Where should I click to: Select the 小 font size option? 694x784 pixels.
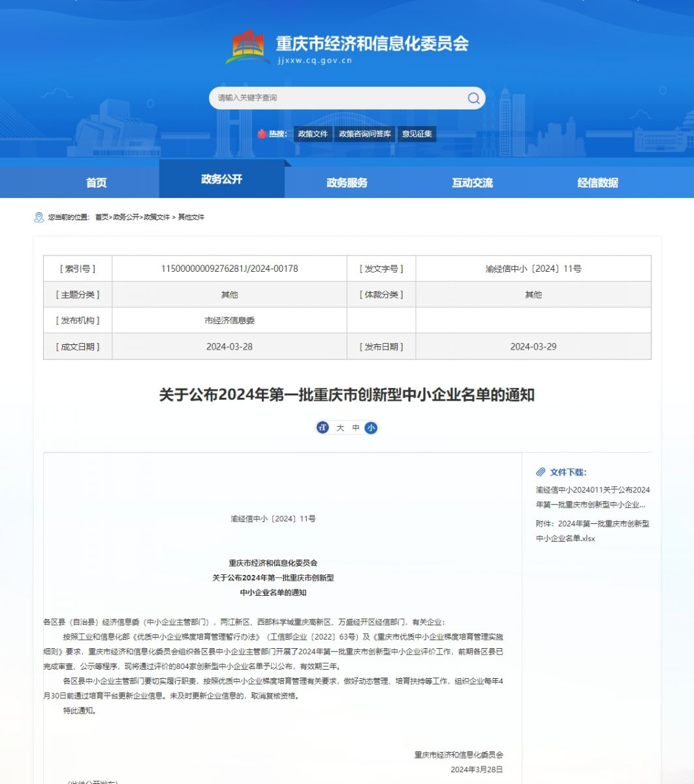pyautogui.click(x=371, y=428)
